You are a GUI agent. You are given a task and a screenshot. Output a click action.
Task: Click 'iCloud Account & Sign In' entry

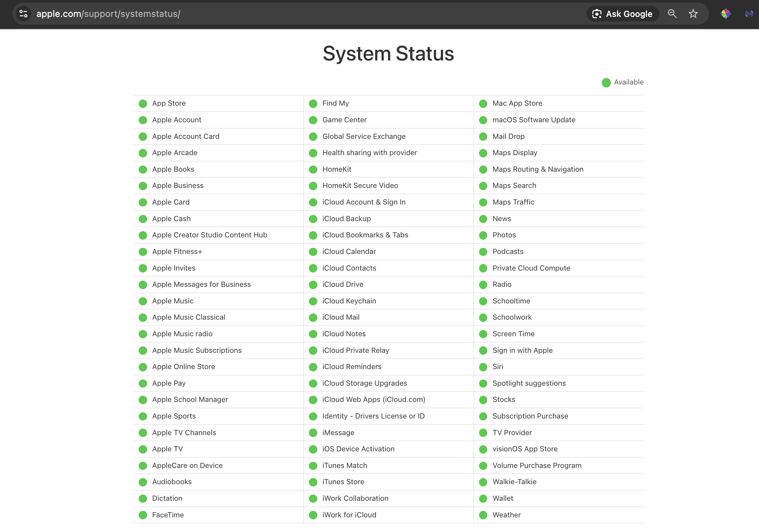click(364, 202)
